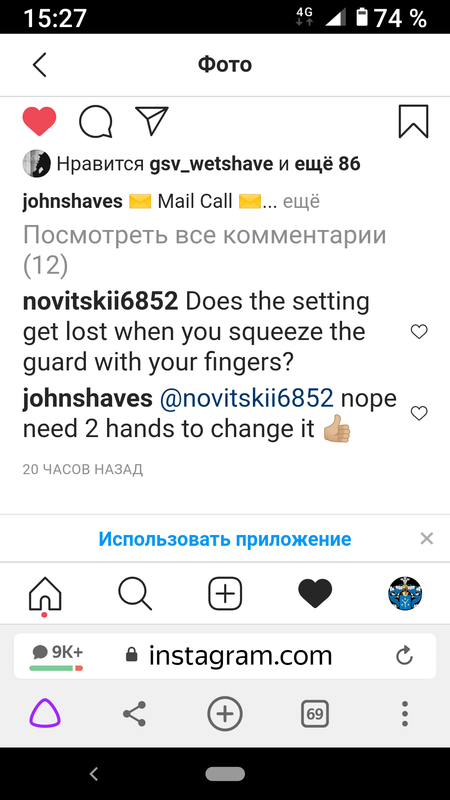
Task: Click Использовать приложение banner link
Action: 224,539
